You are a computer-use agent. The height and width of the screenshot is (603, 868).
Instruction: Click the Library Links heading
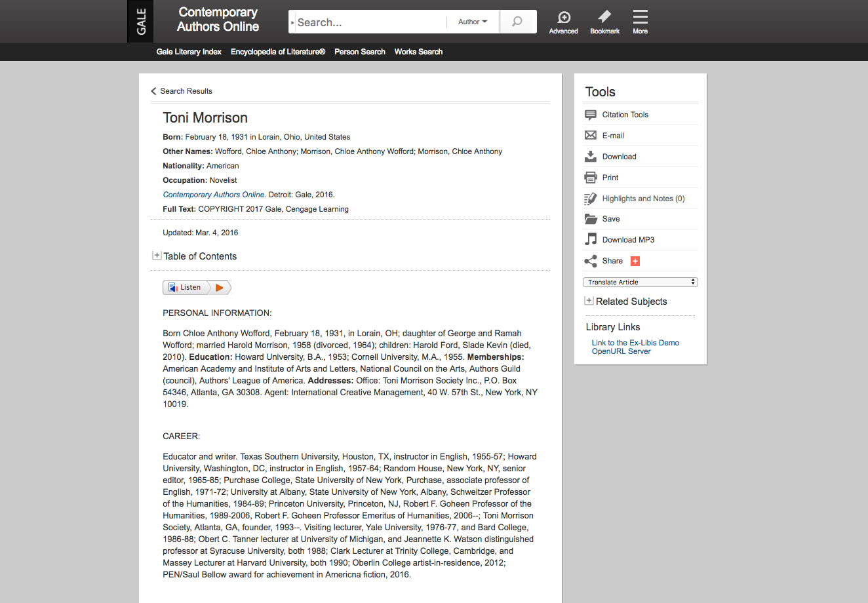tap(613, 327)
